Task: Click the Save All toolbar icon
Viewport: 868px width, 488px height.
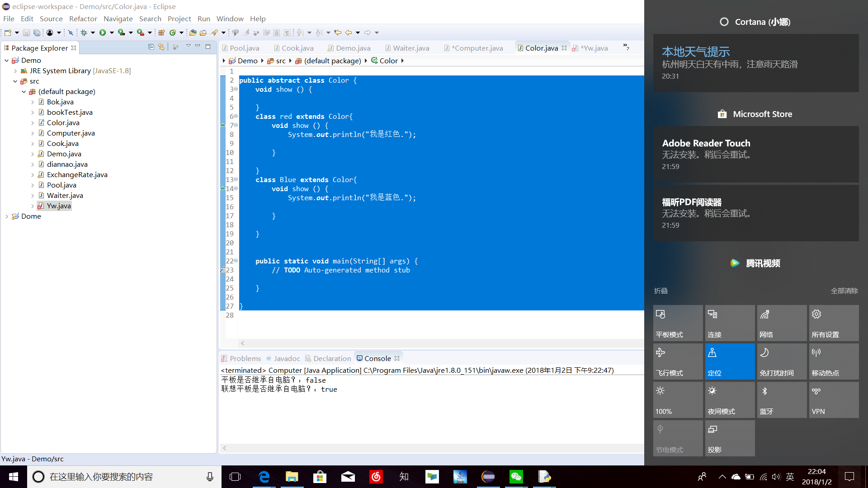Action: pyautogui.click(x=37, y=33)
